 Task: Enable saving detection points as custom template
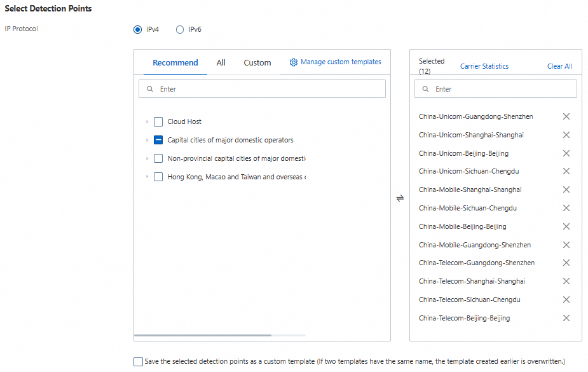click(x=139, y=362)
